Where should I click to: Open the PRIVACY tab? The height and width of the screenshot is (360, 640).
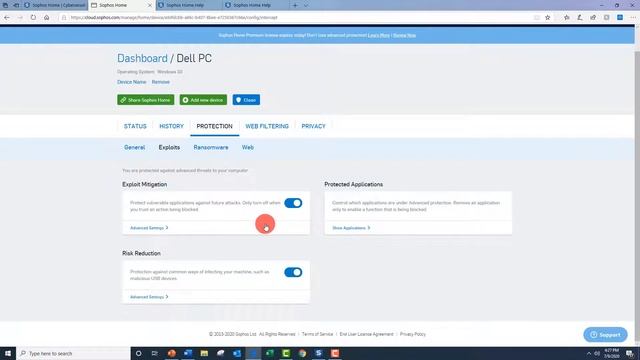tap(313, 126)
